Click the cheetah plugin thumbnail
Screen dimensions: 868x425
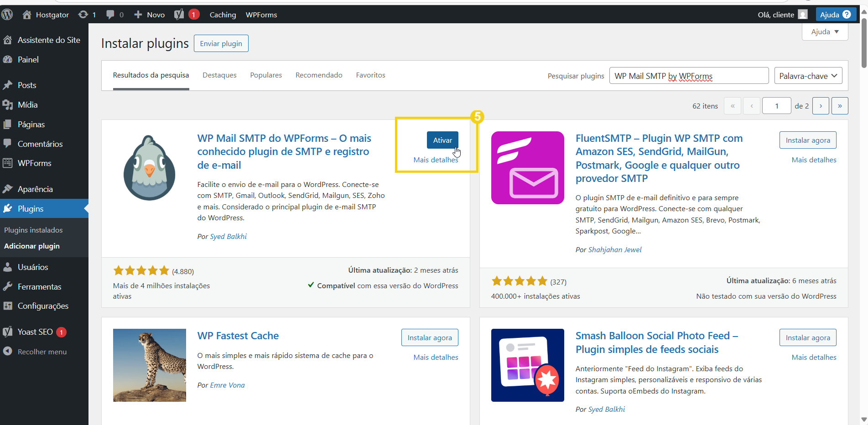[150, 365]
